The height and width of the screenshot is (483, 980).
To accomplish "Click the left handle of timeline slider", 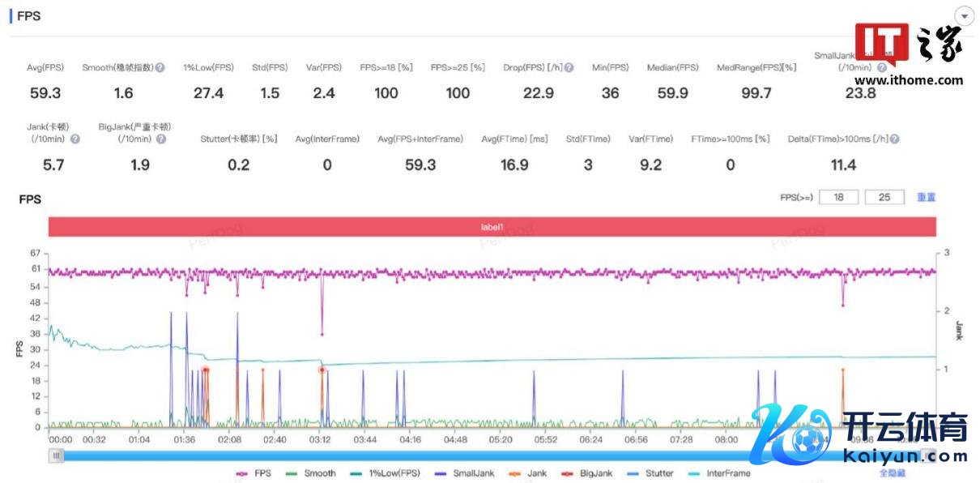I will tap(56, 455).
